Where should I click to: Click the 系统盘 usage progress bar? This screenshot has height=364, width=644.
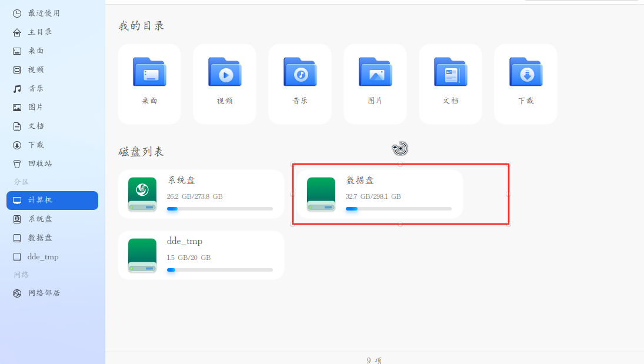pos(220,209)
